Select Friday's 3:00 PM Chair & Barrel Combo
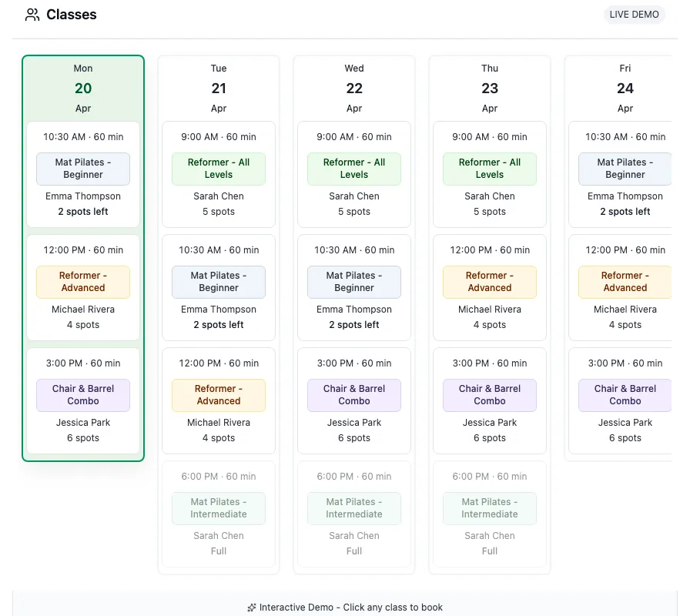This screenshot has width=690, height=616. tap(625, 400)
